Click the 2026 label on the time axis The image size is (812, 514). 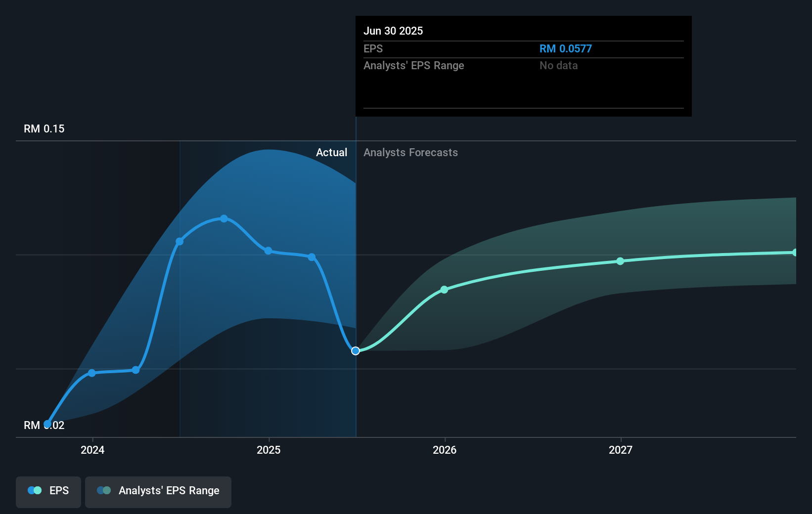pyautogui.click(x=444, y=450)
